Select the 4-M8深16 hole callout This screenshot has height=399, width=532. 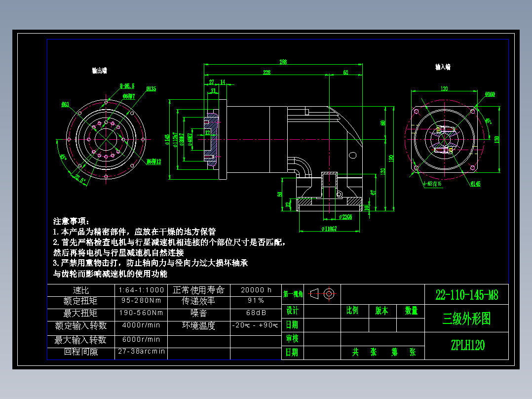(x=432, y=184)
